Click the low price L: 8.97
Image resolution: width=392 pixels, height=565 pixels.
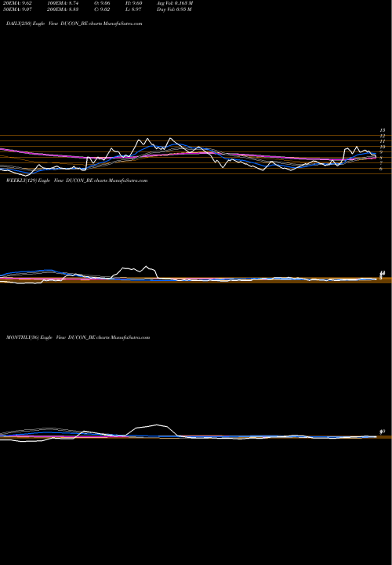133,9
